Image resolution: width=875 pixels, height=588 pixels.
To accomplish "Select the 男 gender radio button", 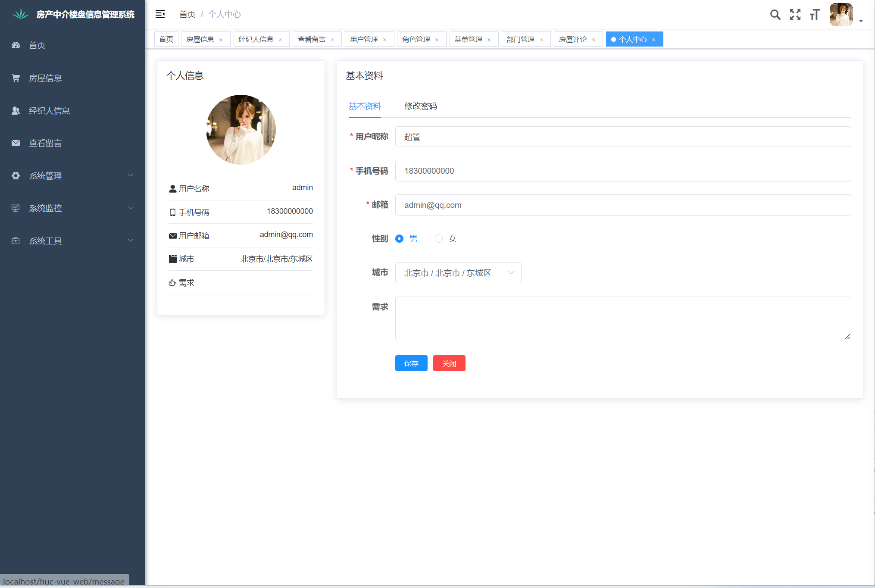I will click(400, 239).
